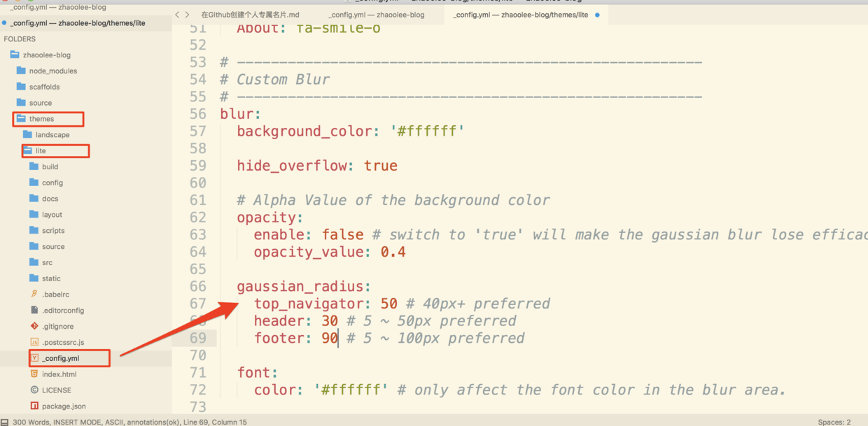Click the src folder icon
This screenshot has width=868, height=426.
point(34,262)
